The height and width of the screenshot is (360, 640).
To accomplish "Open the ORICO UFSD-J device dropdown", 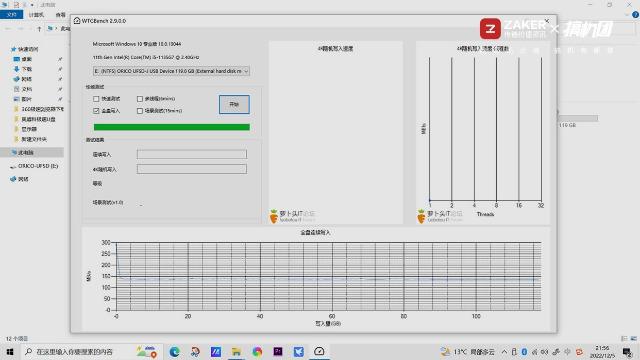I will point(171,71).
